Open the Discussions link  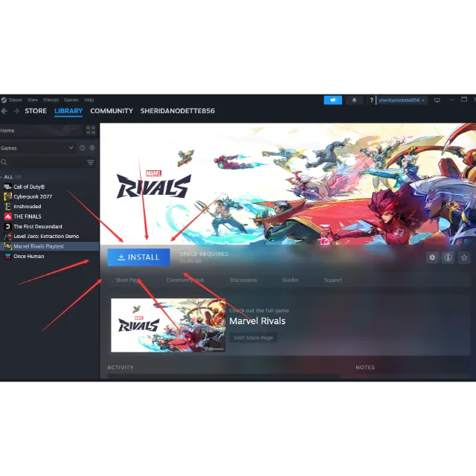[243, 280]
